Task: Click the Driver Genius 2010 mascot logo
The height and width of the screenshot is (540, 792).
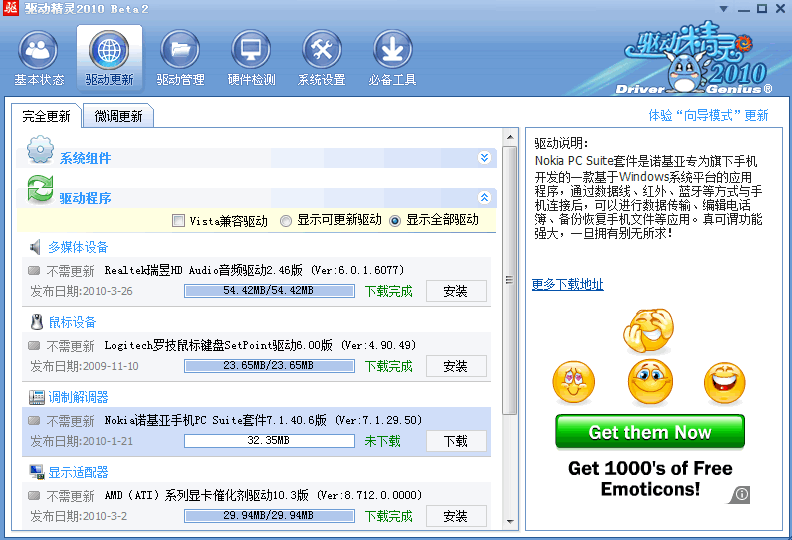Action: point(697,60)
